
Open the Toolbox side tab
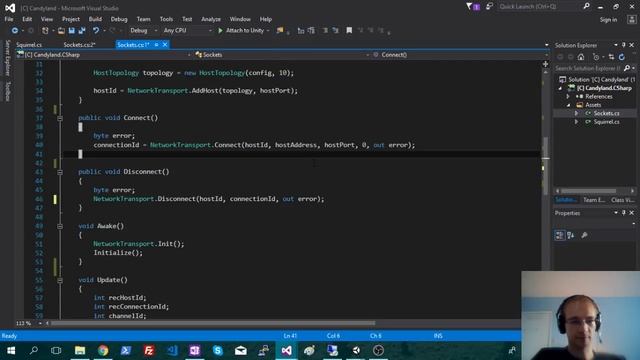click(x=7, y=91)
